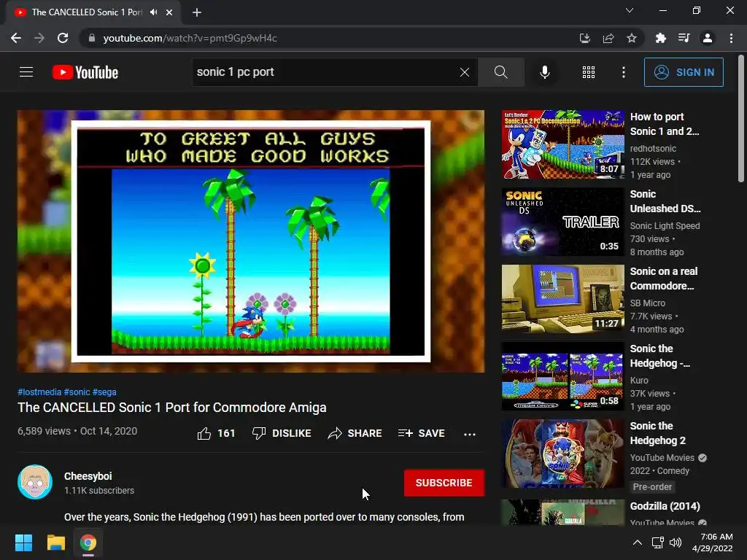747x560 pixels.
Task: Open YouTube settings three-dot menu
Action: (623, 72)
